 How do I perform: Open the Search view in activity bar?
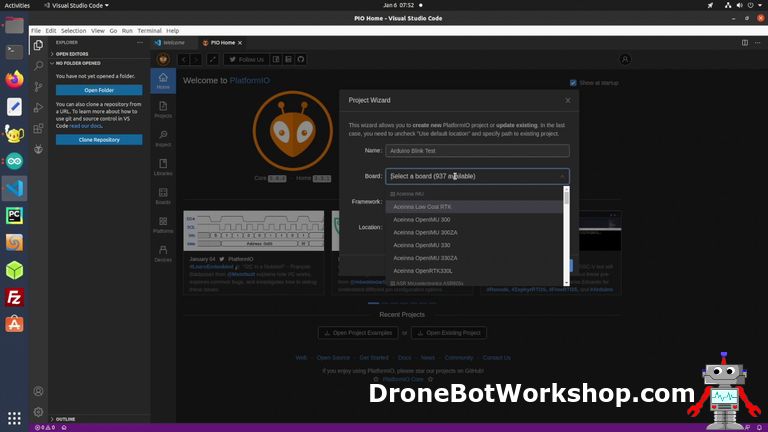tap(38, 66)
